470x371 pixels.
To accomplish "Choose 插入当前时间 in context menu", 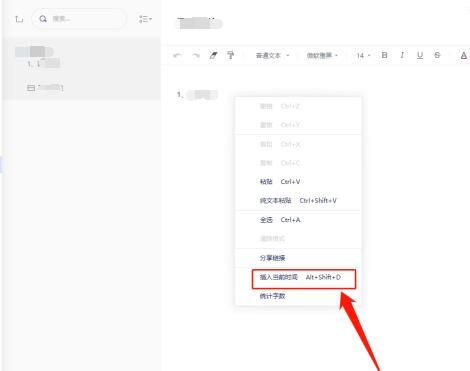I will click(x=298, y=277).
